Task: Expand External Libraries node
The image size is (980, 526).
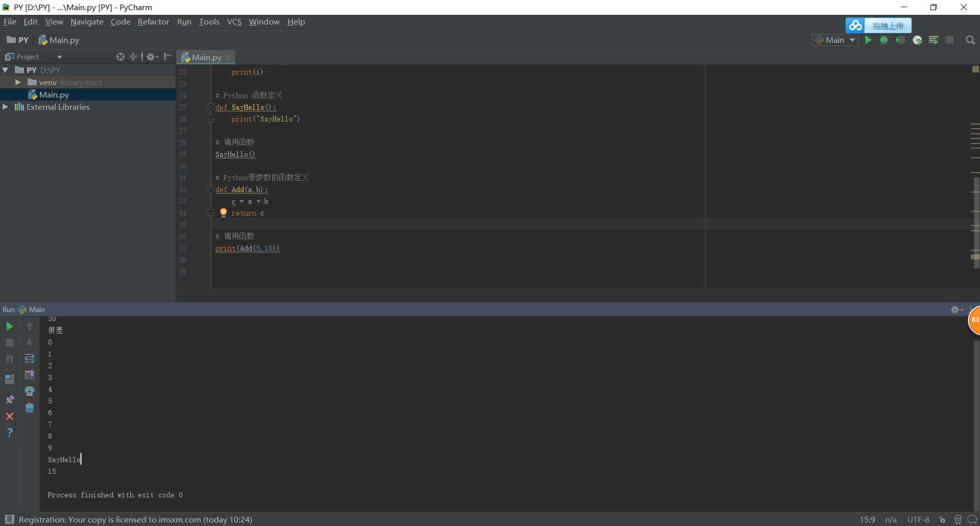Action: (6, 107)
